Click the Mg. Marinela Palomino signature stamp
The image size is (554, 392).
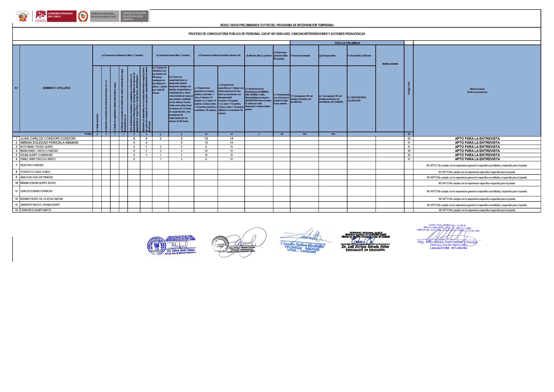pos(448,237)
